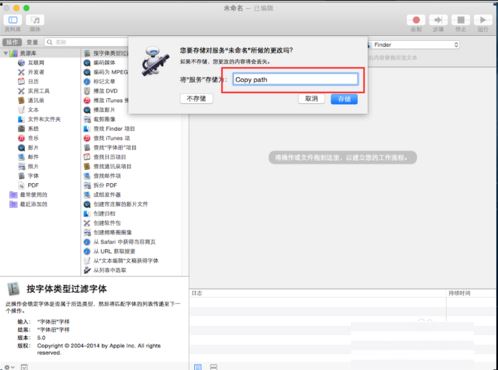Start recording with the red Record button
498x370 pixels.
pyautogui.click(x=416, y=20)
